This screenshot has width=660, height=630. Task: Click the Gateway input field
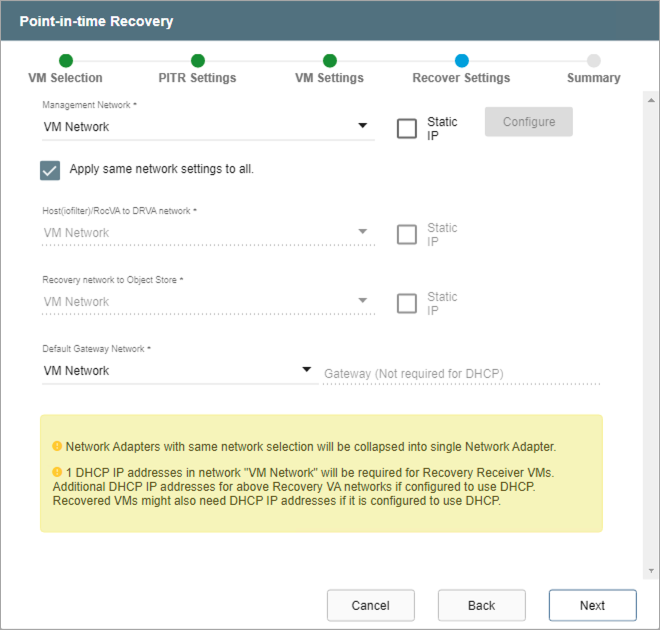coord(460,373)
